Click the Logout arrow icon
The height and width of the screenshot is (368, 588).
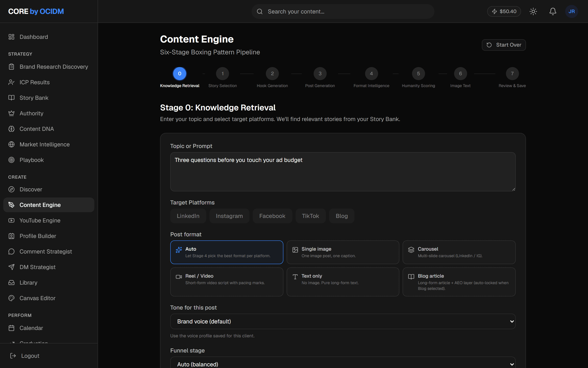tap(13, 356)
